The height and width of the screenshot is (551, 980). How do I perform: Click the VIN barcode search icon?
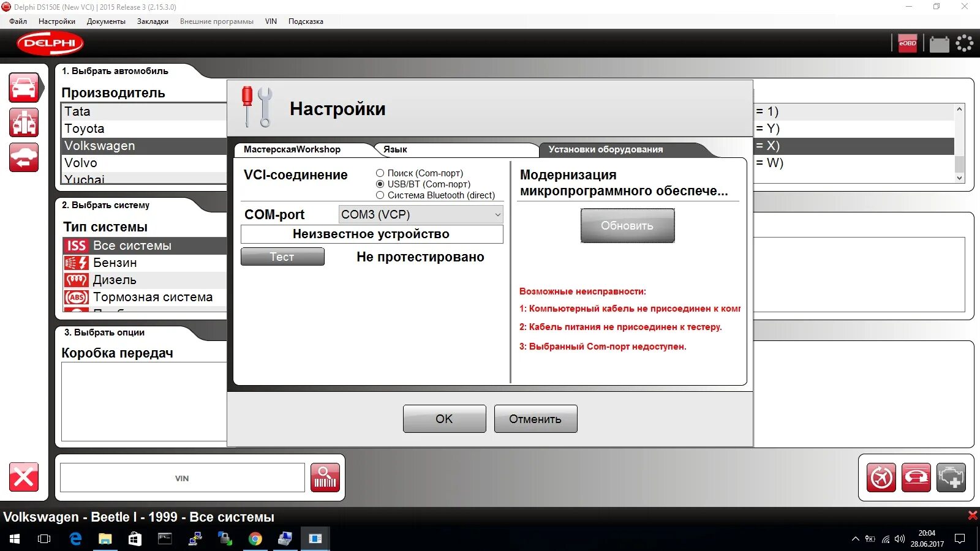click(325, 478)
